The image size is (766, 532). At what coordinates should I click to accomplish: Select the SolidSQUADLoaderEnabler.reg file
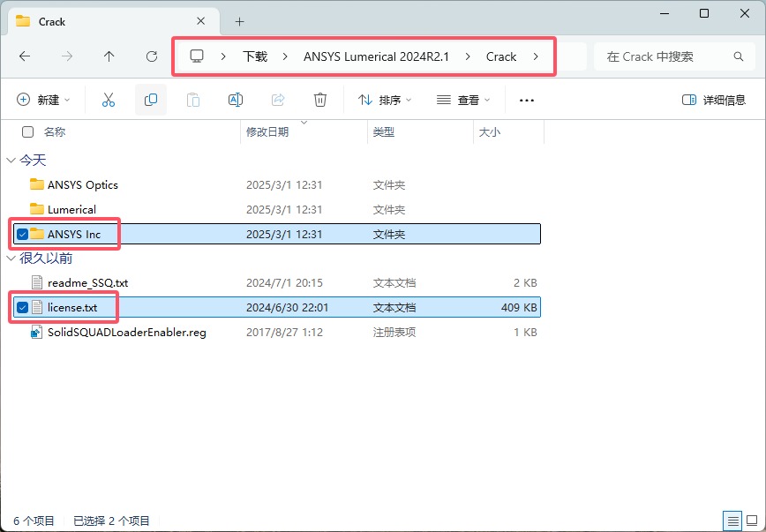point(126,333)
